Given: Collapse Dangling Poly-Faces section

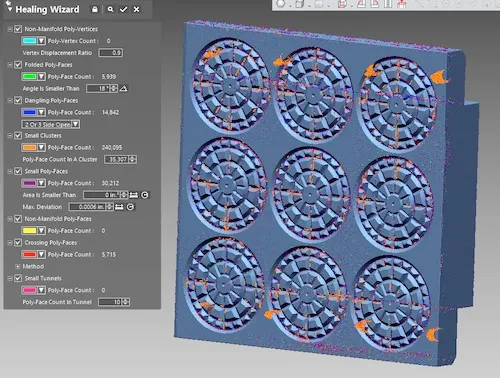Looking at the screenshot, I should (10, 101).
